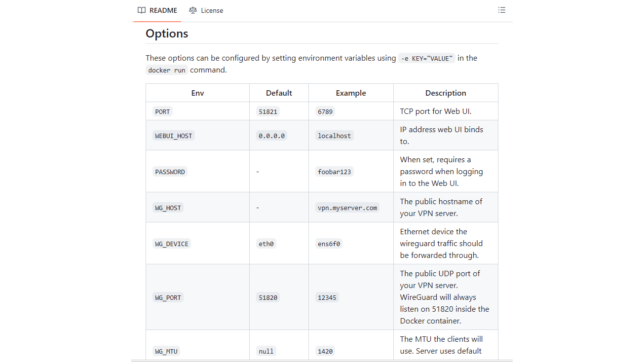Click the book icon beside README
The width and height of the screenshot is (644, 362).
142,10
